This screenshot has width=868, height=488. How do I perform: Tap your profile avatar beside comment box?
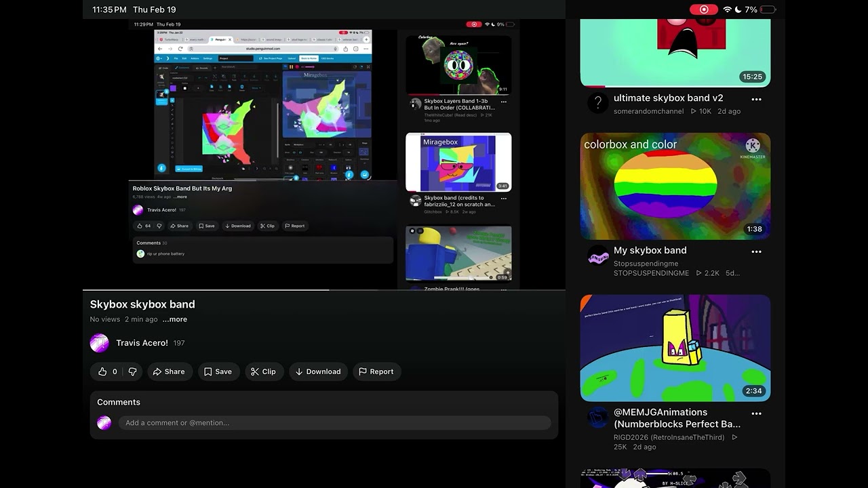coord(104,423)
